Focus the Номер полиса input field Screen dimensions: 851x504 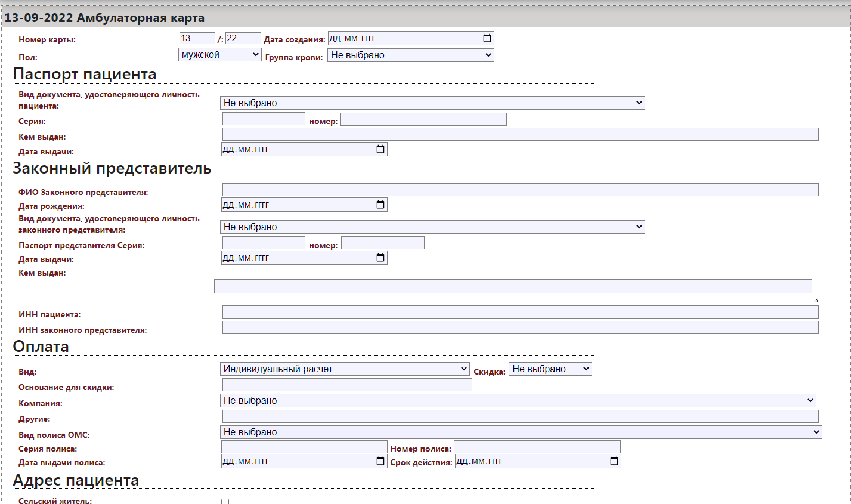537,447
